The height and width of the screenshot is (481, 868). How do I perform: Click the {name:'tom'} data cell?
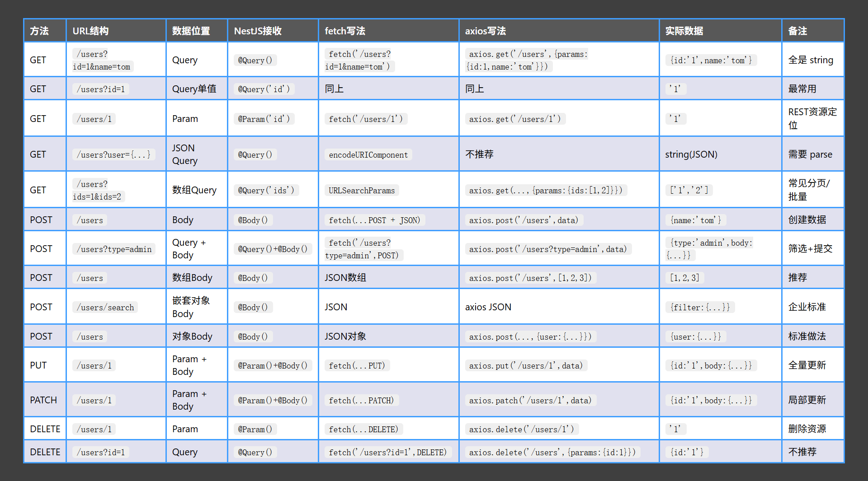721,220
